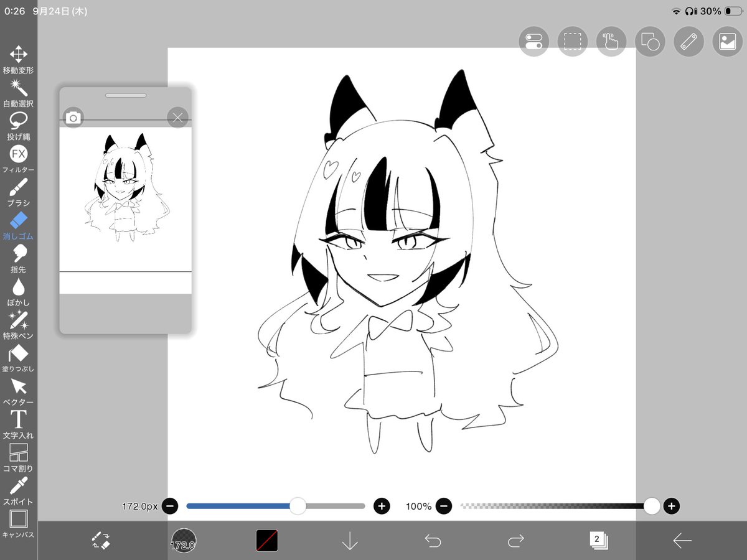The height and width of the screenshot is (560, 747).
Task: Switch brush and eraser toggle icon
Action: (100, 540)
